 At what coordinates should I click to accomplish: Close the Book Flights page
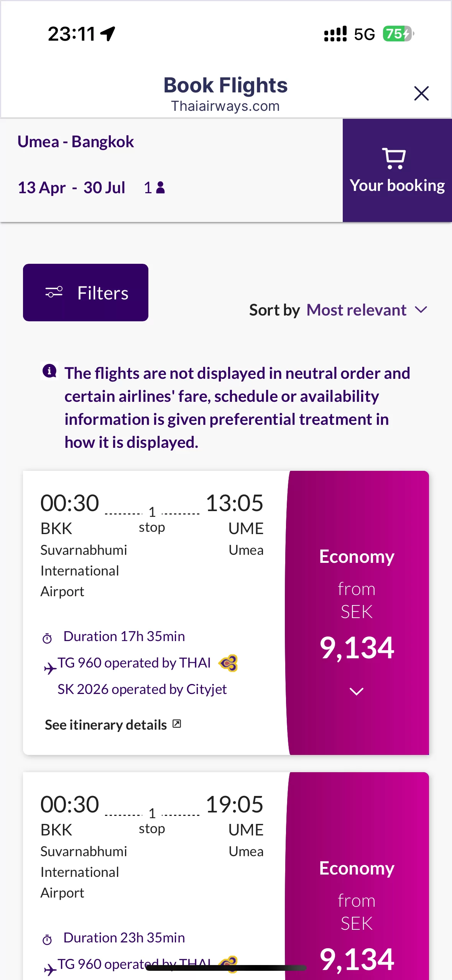tap(421, 93)
